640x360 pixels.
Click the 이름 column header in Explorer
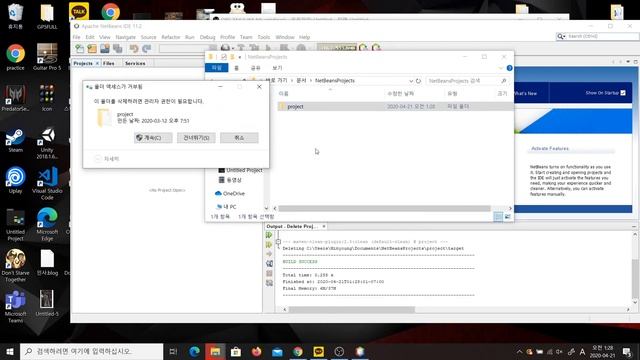point(284,94)
